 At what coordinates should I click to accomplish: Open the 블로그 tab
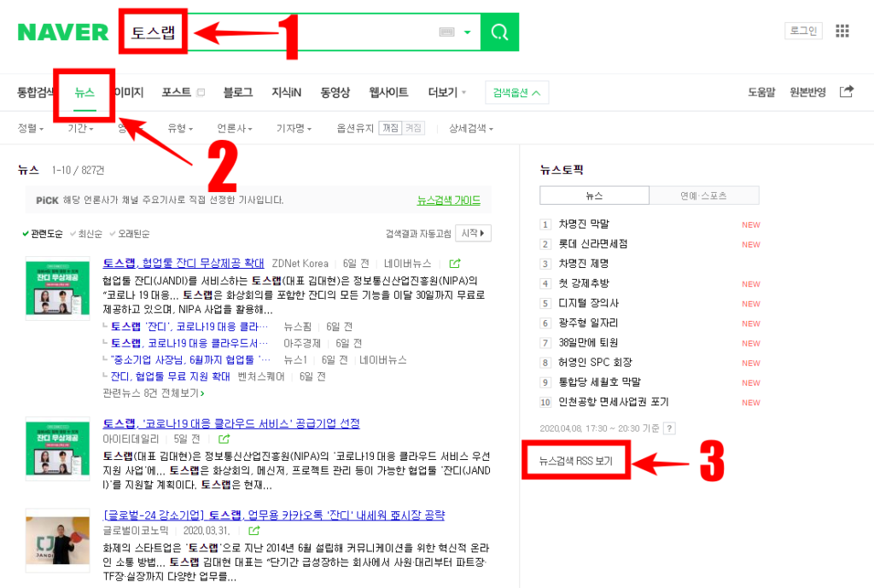point(238,92)
